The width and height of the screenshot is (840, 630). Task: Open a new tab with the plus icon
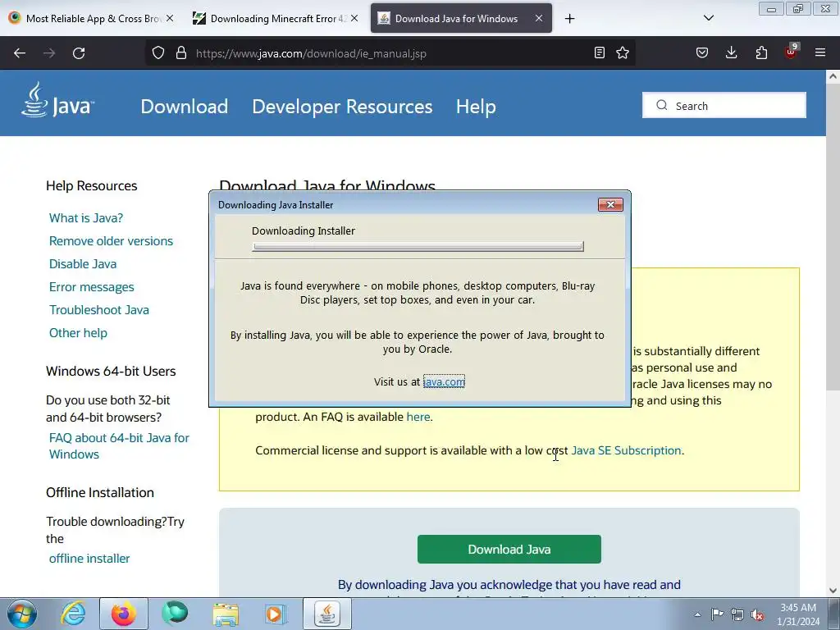pos(569,19)
